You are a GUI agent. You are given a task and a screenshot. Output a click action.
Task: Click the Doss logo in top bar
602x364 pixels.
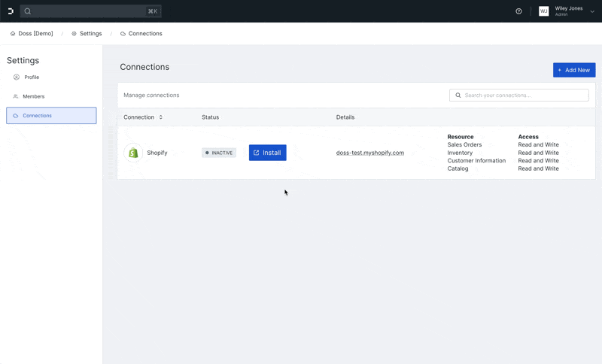[10, 11]
